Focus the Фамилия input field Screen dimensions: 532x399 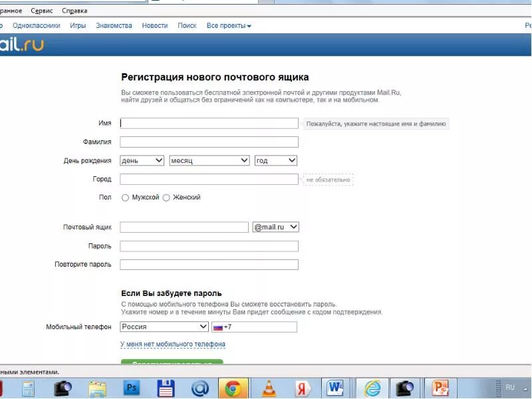click(209, 142)
